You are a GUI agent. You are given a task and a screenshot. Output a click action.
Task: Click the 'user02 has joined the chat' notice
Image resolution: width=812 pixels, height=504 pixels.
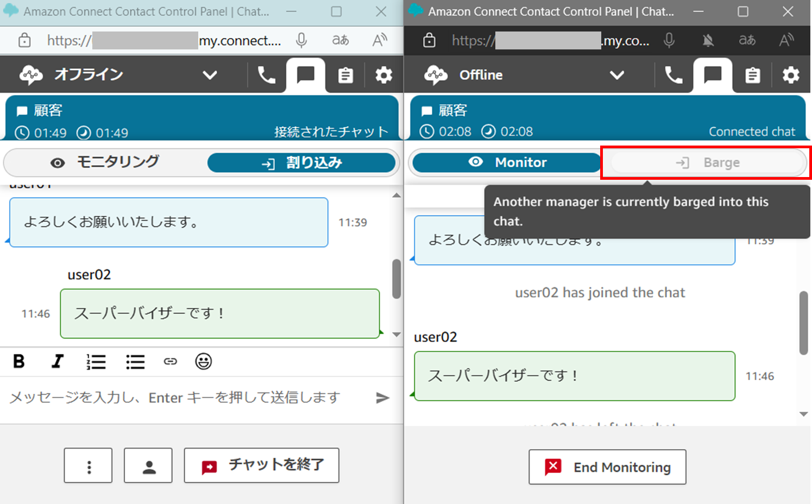(x=600, y=293)
